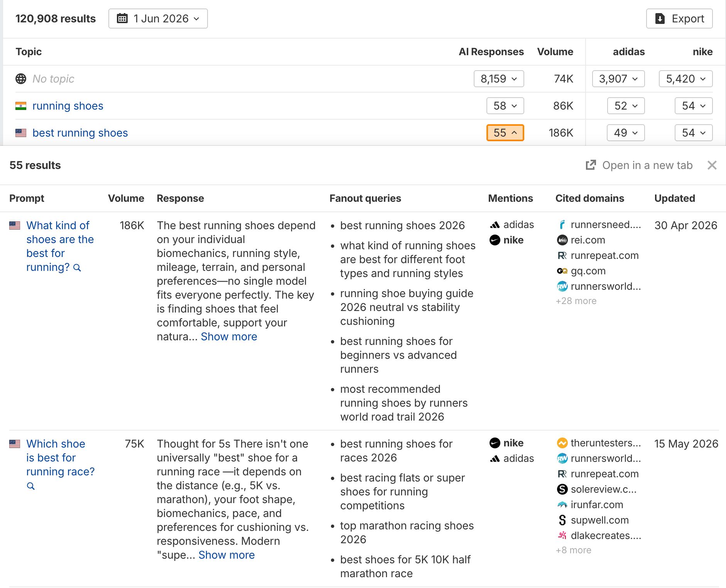Collapse the highlighted 55 AI Responses dropdown
The width and height of the screenshot is (726, 588).
[x=505, y=133]
